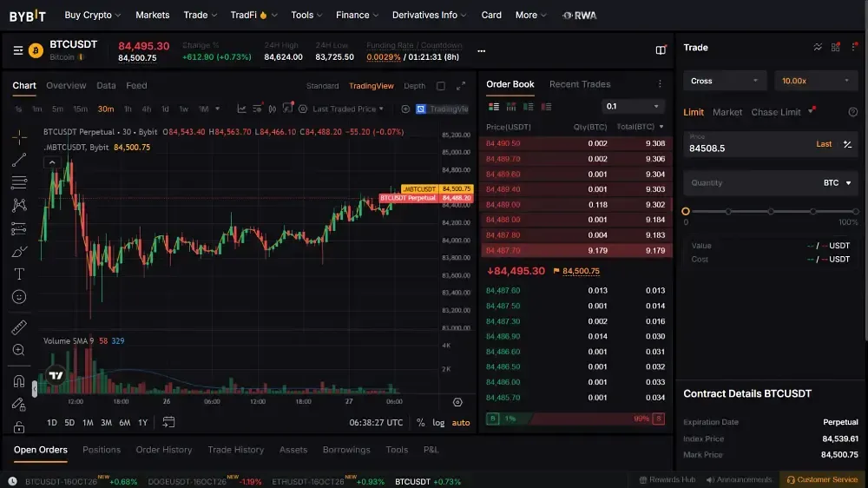Select the Text annotation tool
This screenshot has width=868, height=488.
click(x=19, y=274)
